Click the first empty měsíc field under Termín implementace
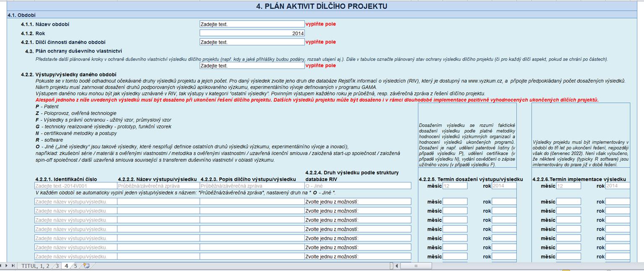 569,202
